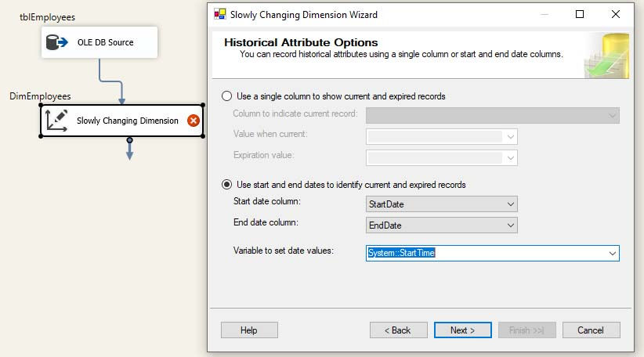
Task: Click the Slowly Changing Dimension component icon
Action: [x=56, y=121]
